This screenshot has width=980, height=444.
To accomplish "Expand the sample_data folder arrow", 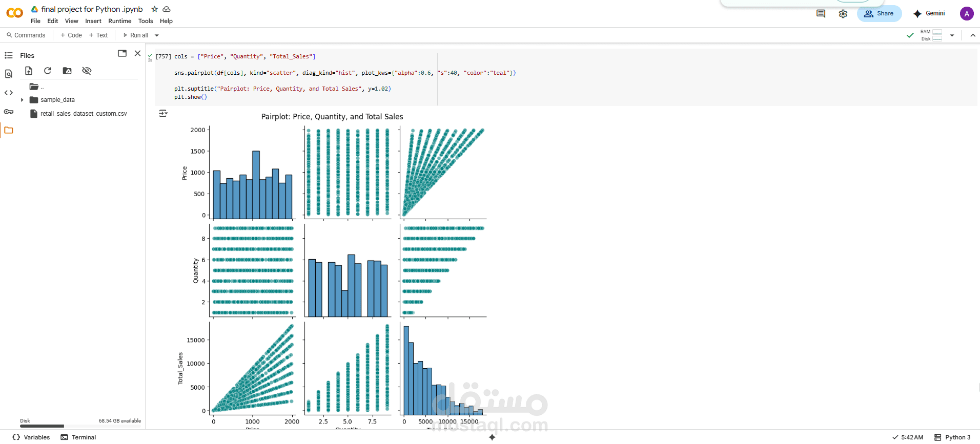I will pyautogui.click(x=22, y=100).
